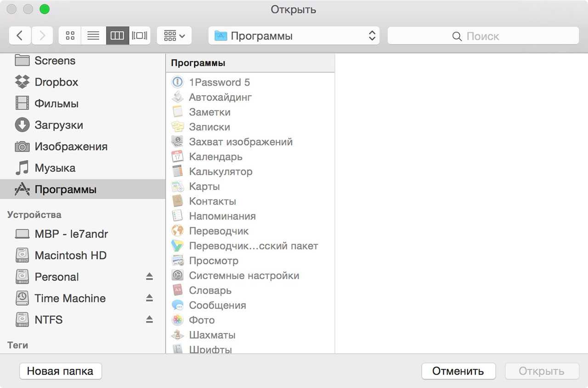This screenshot has height=388, width=588.
Task: Switch to icon grid view
Action: tap(70, 36)
